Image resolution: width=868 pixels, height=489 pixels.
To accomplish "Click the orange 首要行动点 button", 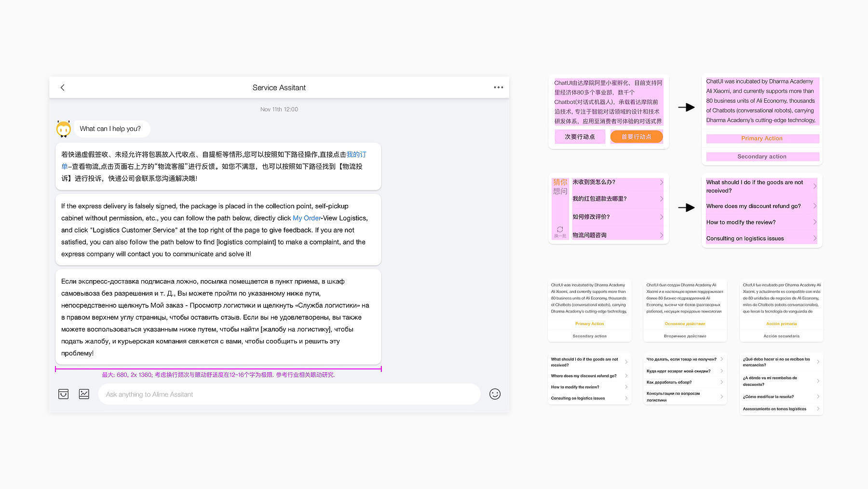I will click(637, 137).
